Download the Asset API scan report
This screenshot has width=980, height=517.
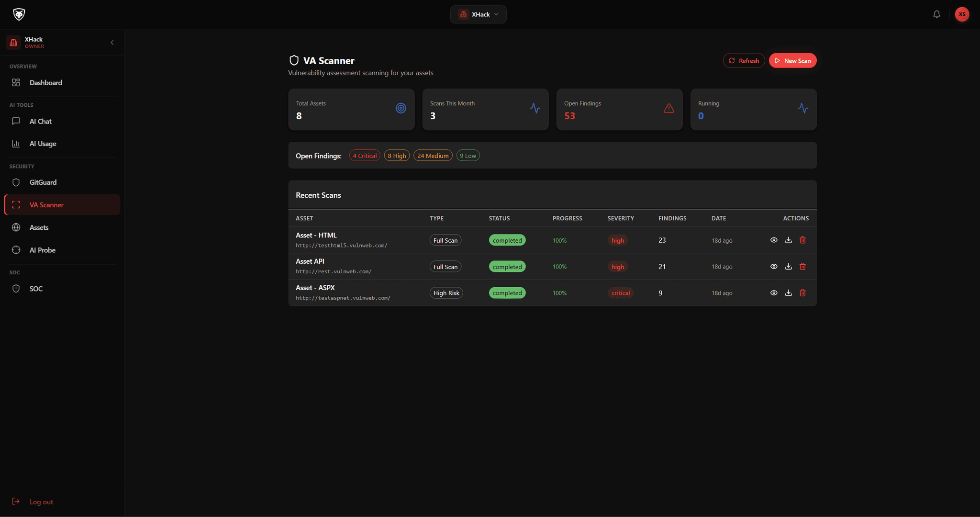coord(789,266)
